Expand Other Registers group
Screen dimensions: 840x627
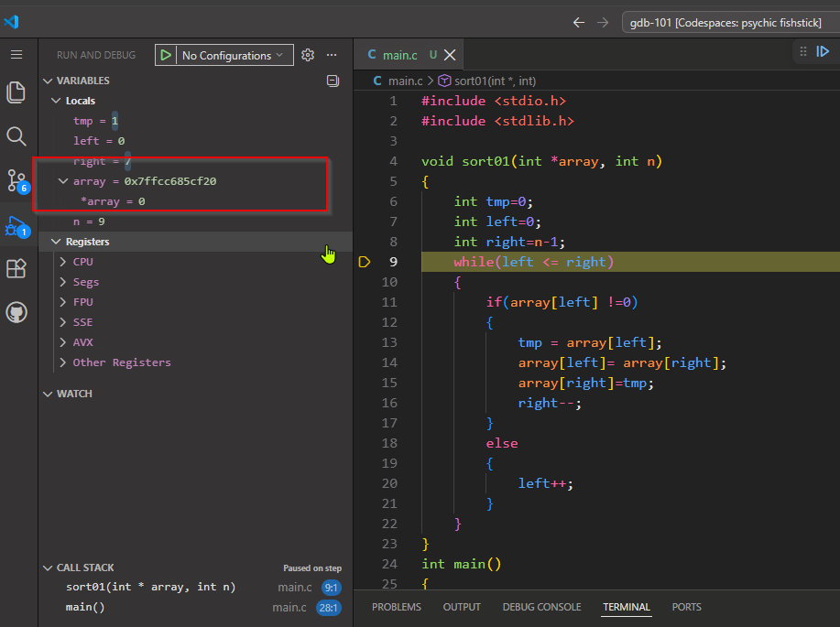[63, 362]
